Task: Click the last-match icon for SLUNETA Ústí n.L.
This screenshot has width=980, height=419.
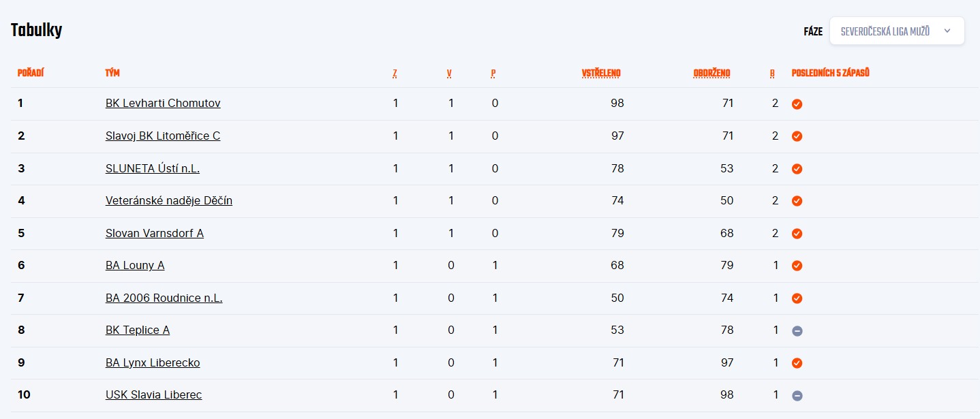Action: click(797, 169)
